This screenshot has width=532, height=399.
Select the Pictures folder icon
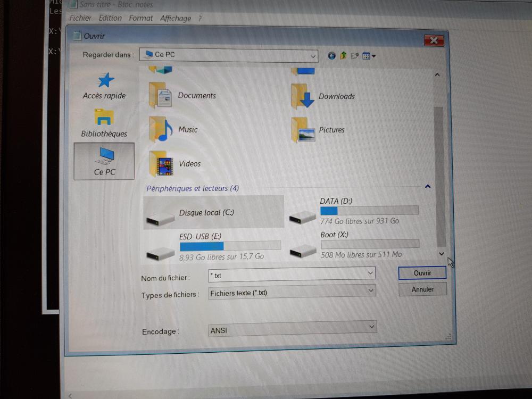303,130
